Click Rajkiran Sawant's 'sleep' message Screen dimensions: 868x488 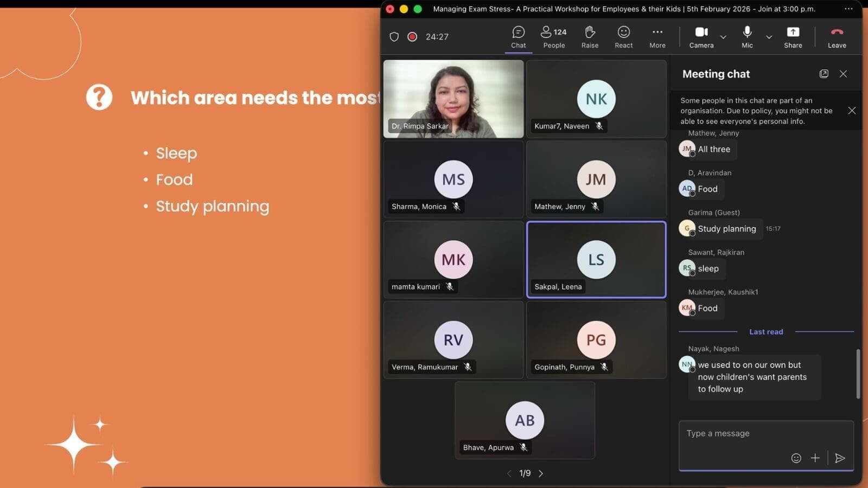click(708, 268)
